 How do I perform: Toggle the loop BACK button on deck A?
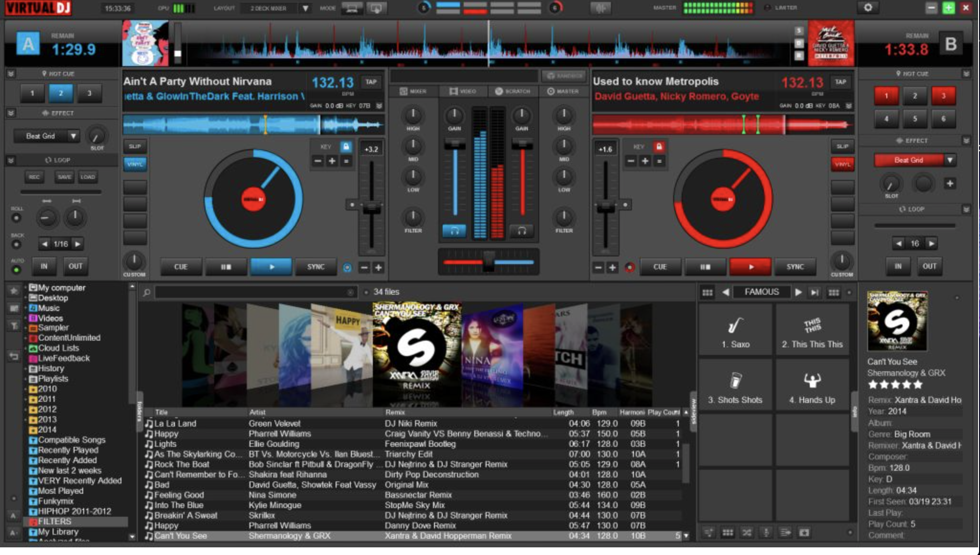(17, 244)
